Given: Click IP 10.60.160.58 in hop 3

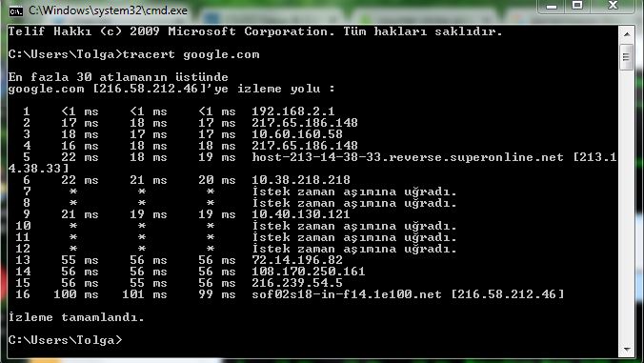Looking at the screenshot, I should [x=297, y=134].
